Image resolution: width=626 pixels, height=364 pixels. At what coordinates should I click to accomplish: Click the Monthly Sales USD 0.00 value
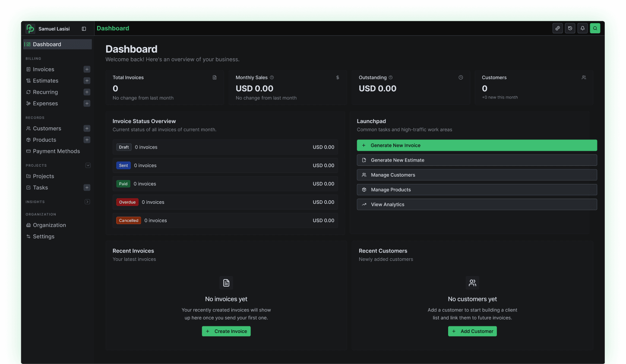255,89
